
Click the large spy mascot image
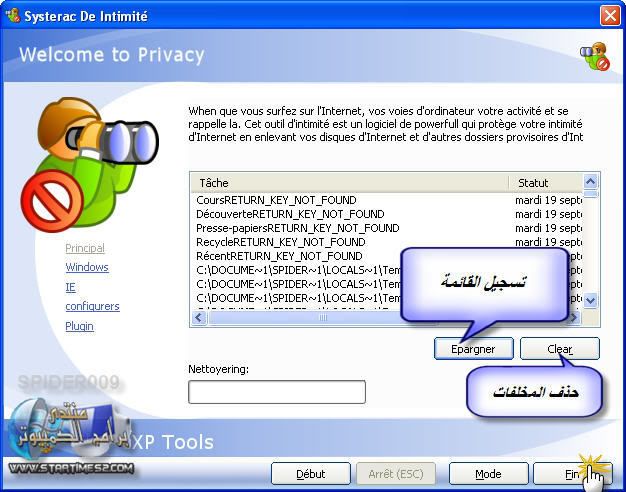click(89, 165)
